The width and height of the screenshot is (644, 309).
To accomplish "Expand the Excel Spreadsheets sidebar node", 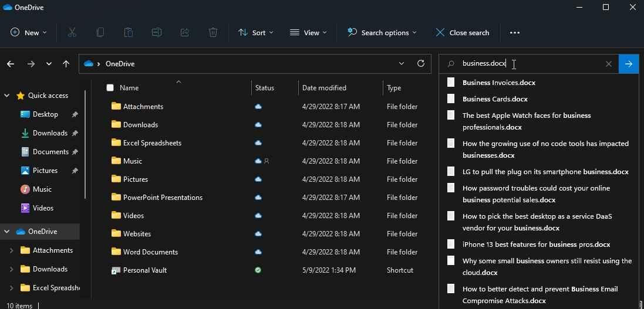I will (11, 288).
